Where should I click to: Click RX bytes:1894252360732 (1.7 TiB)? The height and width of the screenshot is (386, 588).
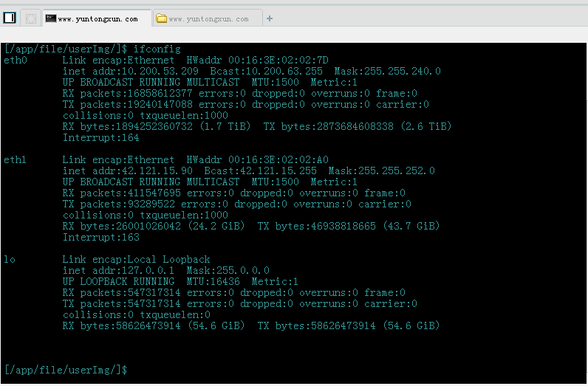tap(157, 126)
